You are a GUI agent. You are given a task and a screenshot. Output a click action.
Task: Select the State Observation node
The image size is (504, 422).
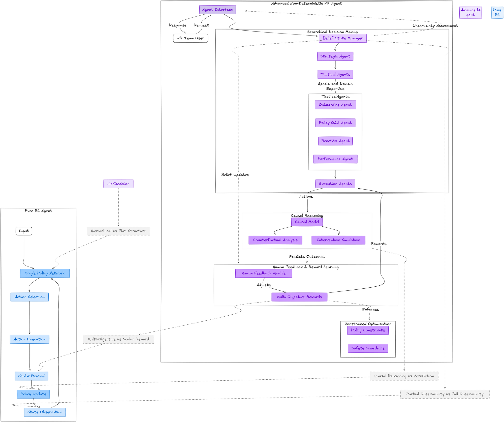(45, 412)
